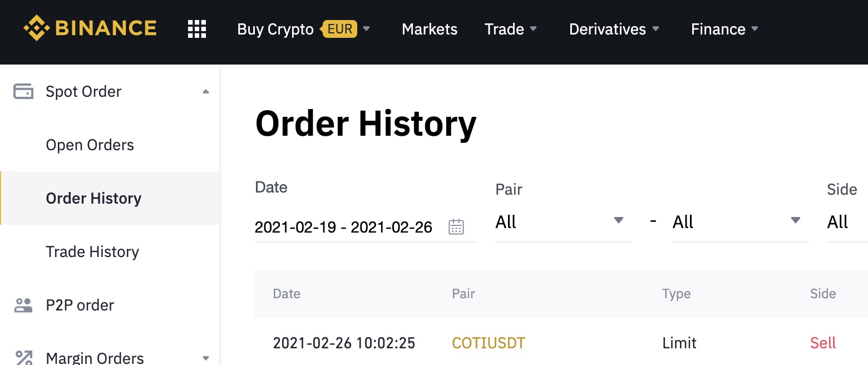The image size is (868, 365).
Task: Expand the Margin Orders section
Action: click(x=206, y=358)
